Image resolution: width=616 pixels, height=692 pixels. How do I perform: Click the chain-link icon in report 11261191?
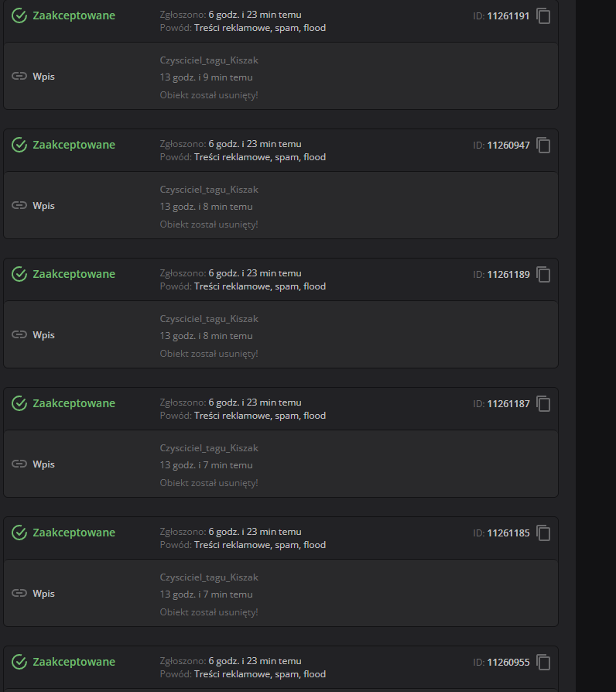(x=19, y=77)
